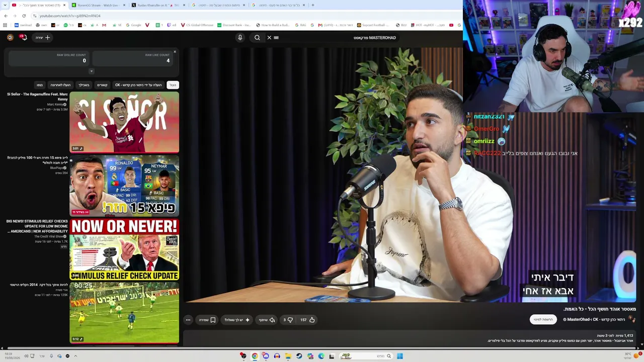Click the share arrow button

(267, 320)
